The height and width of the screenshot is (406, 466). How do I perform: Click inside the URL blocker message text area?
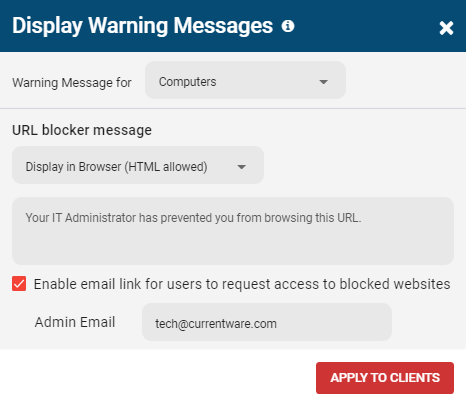click(233, 231)
